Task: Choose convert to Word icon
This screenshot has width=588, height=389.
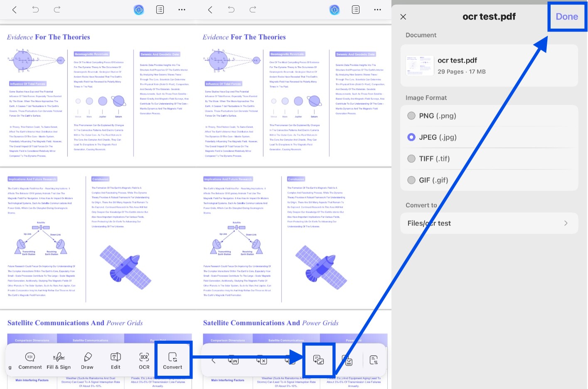Action: click(x=234, y=360)
